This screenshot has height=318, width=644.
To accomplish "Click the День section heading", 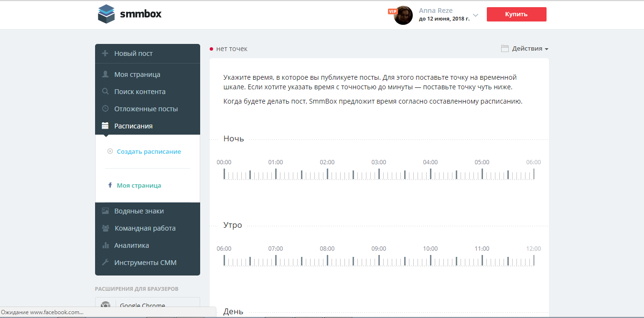I will click(233, 312).
